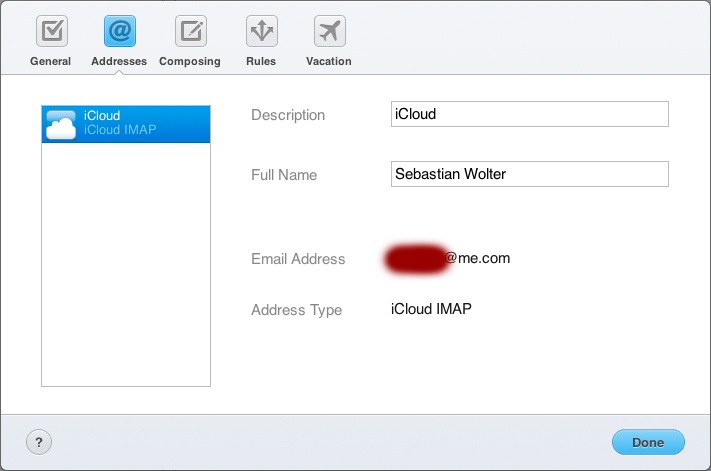Viewport: 711px width, 471px height.
Task: Click the @me.com email address text
Action: (x=477, y=258)
